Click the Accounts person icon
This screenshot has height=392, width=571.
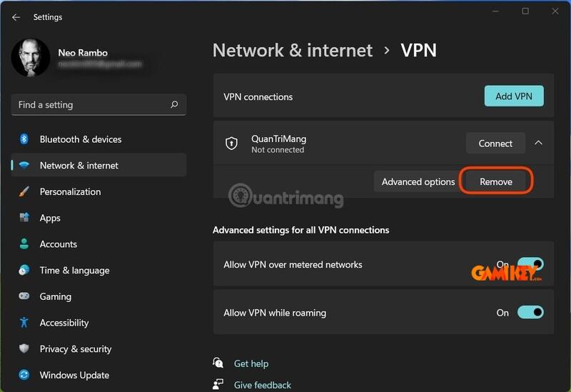coord(24,244)
